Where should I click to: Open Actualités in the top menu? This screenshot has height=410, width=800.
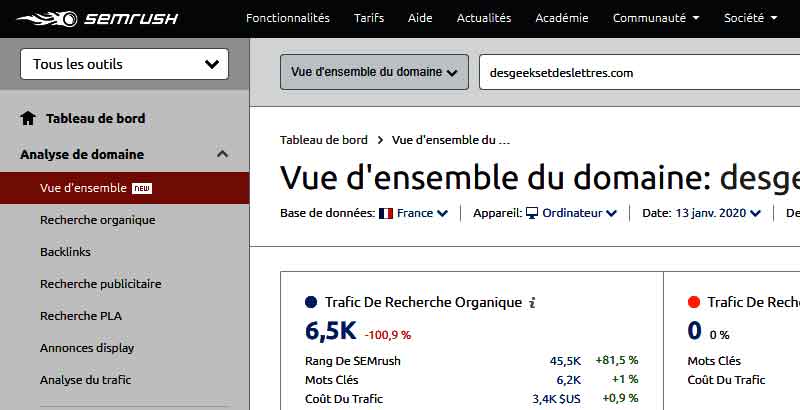tap(484, 18)
